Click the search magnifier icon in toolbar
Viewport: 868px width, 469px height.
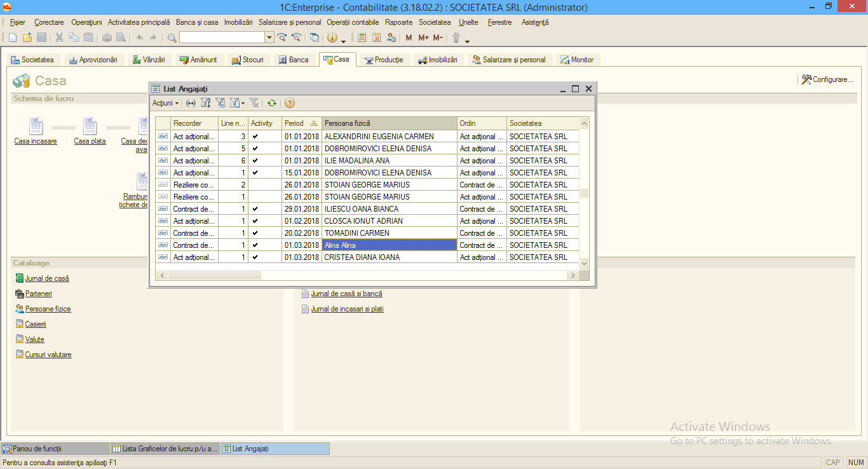172,37
